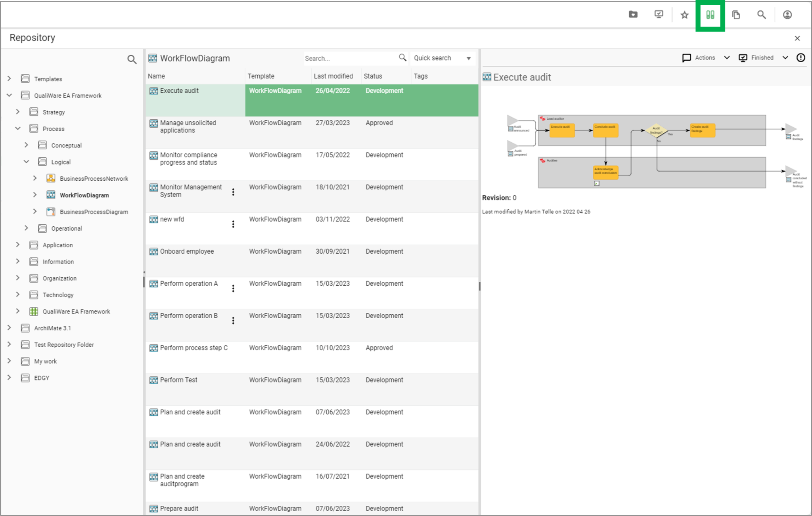The width and height of the screenshot is (812, 516).
Task: Collapse the Logical folder
Action: [x=26, y=162]
